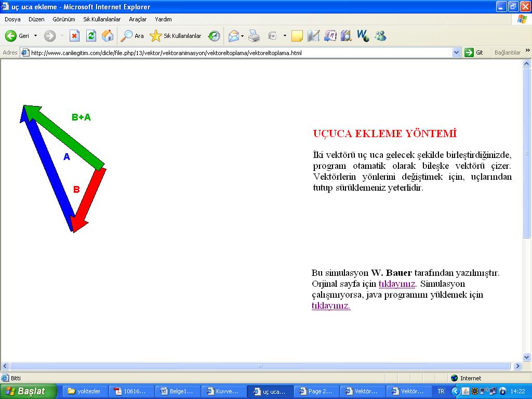Open the yoktezler folder from taskbar

(x=84, y=391)
